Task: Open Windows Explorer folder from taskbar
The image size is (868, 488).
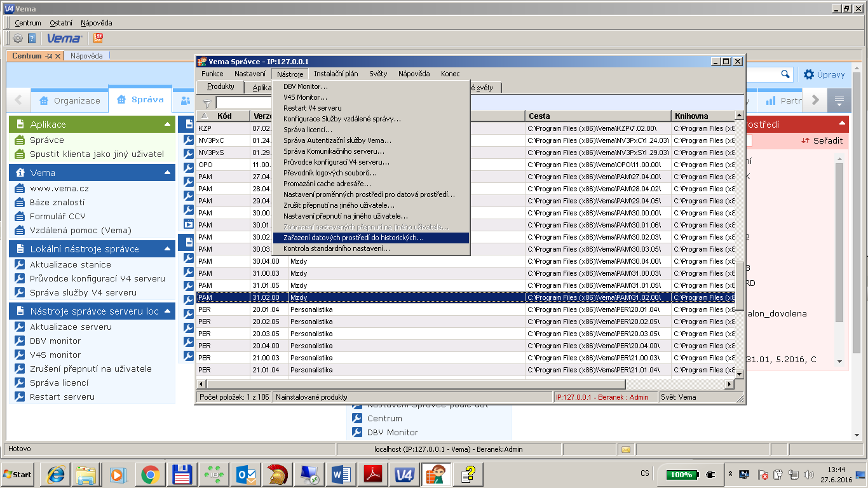Action: (x=86, y=475)
